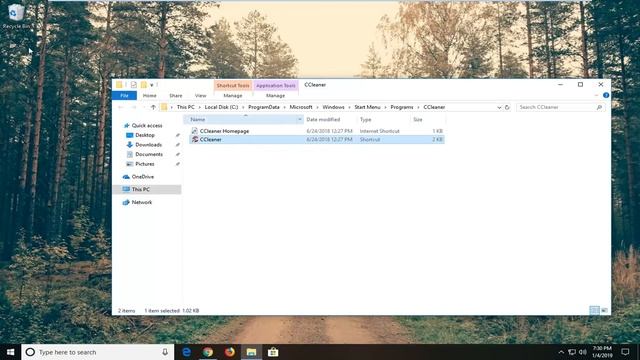Open Desktop in navigation pane

tap(145, 135)
